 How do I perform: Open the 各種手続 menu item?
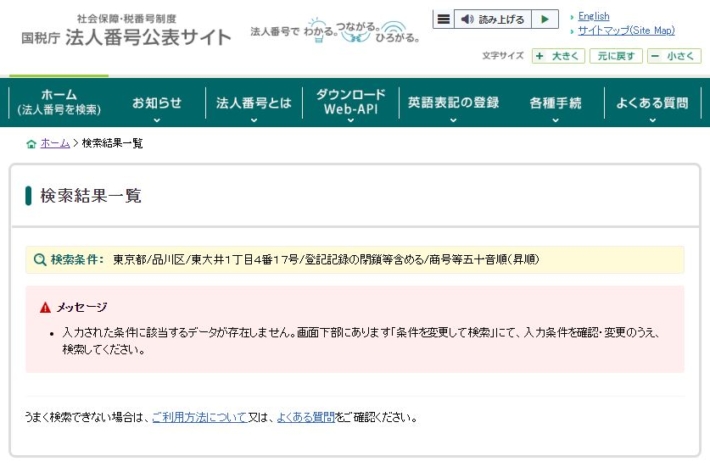555,103
